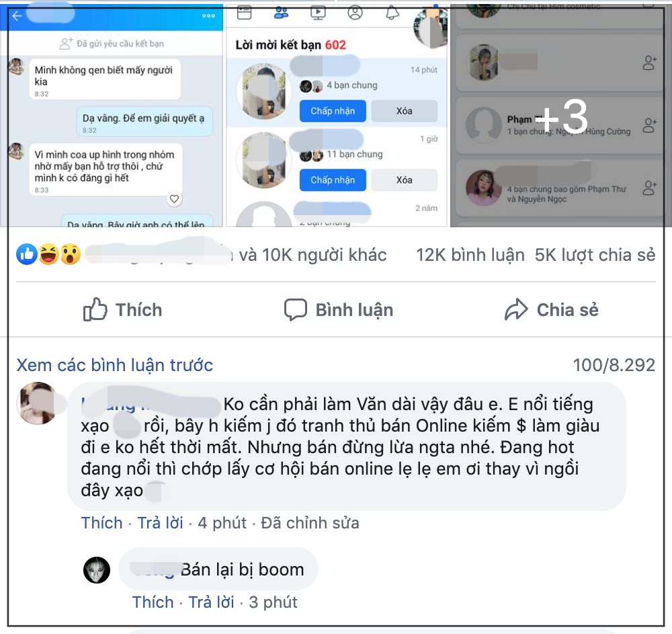Viewport: 672px width, 634px height.
Task: Click Xóa for 11 bạn chung request
Action: 404,180
